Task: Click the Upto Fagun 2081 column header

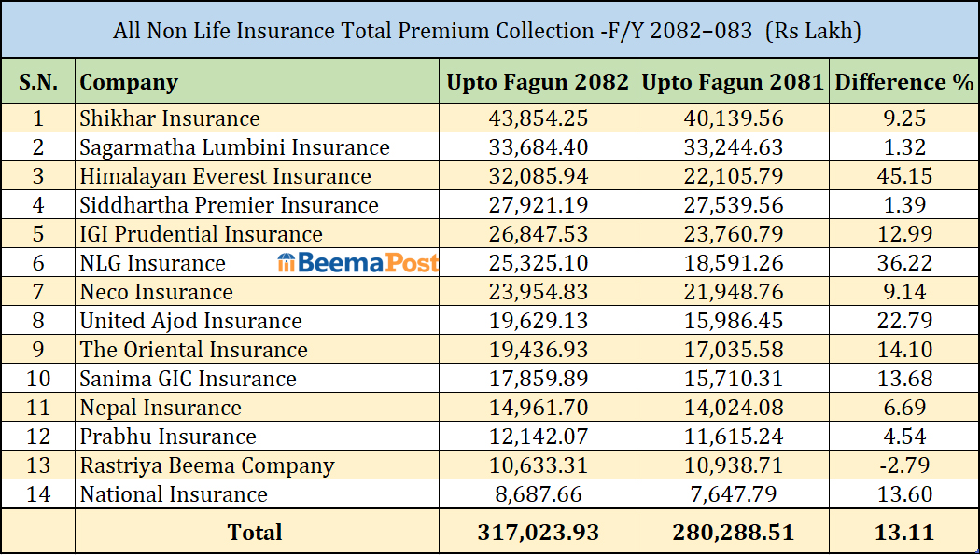Action: pos(734,82)
